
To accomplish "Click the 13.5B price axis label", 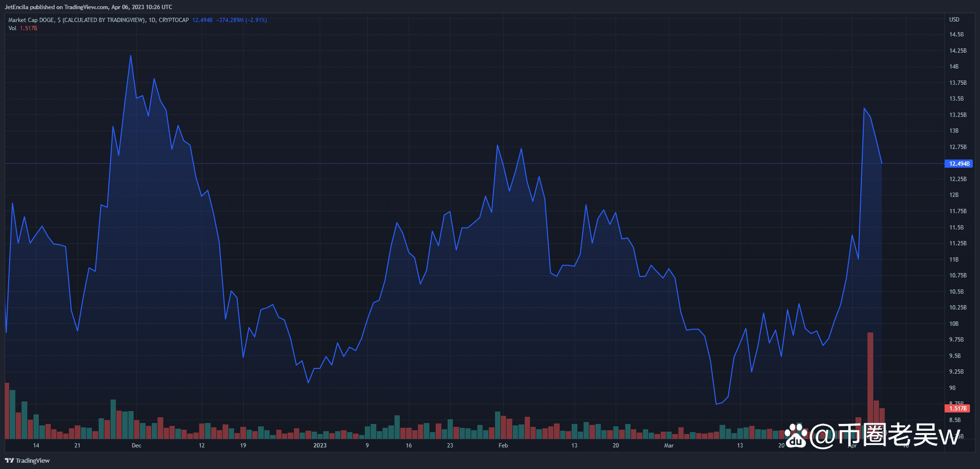I will [x=957, y=99].
